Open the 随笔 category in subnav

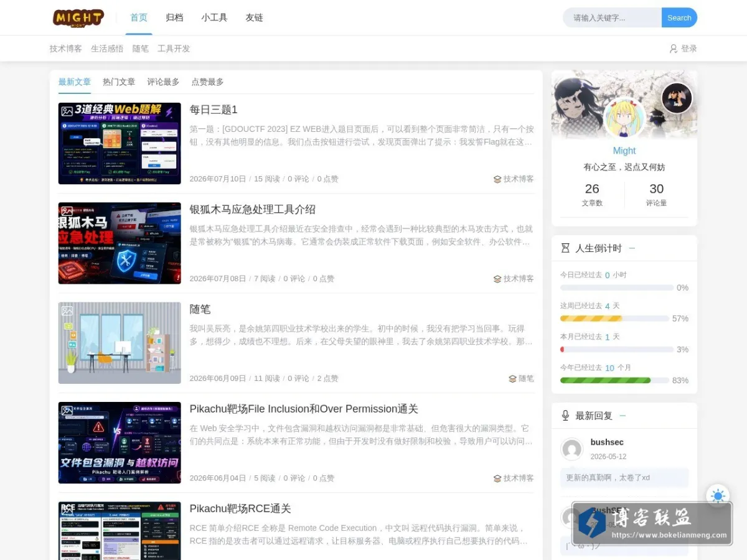point(141,49)
